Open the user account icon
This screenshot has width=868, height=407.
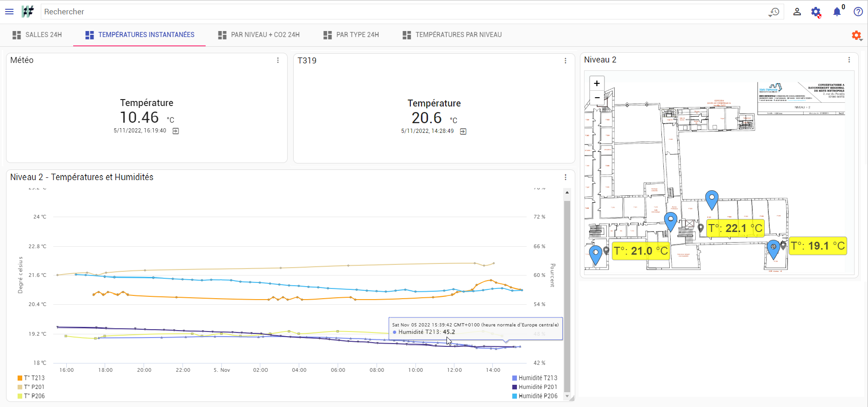tap(797, 12)
